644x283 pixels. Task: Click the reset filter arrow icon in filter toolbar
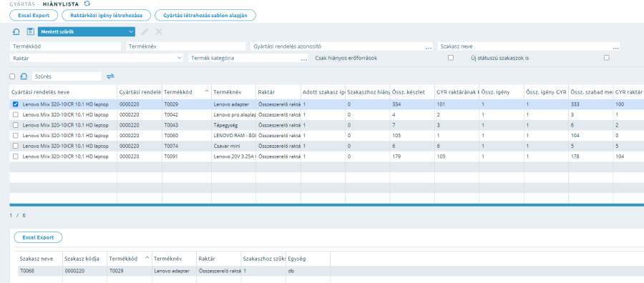pyautogui.click(x=16, y=31)
